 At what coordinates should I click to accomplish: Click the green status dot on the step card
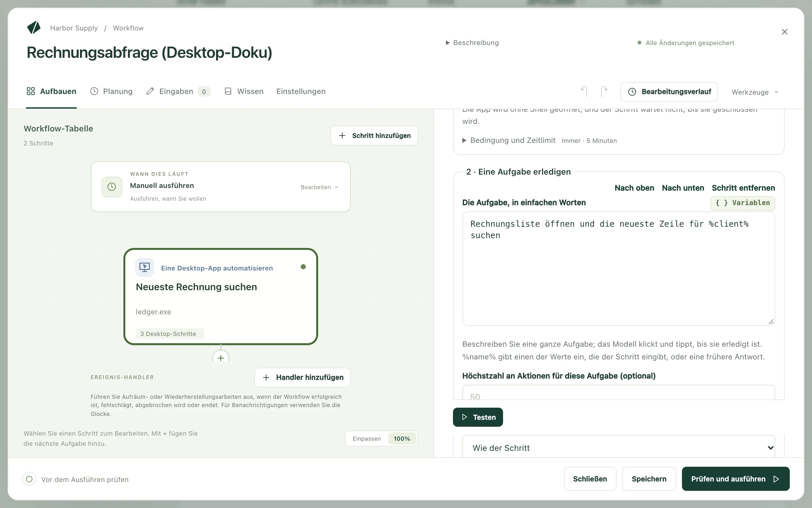coord(303,267)
